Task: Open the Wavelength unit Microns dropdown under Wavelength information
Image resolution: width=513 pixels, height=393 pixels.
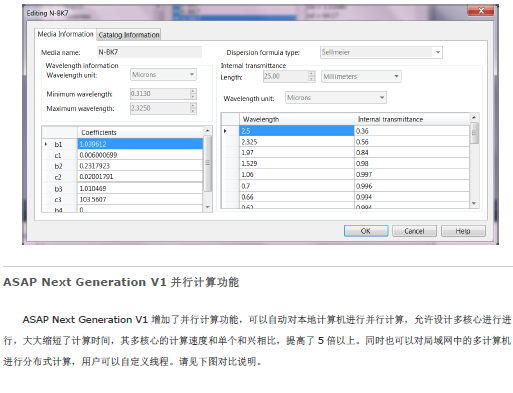Action: [163, 74]
